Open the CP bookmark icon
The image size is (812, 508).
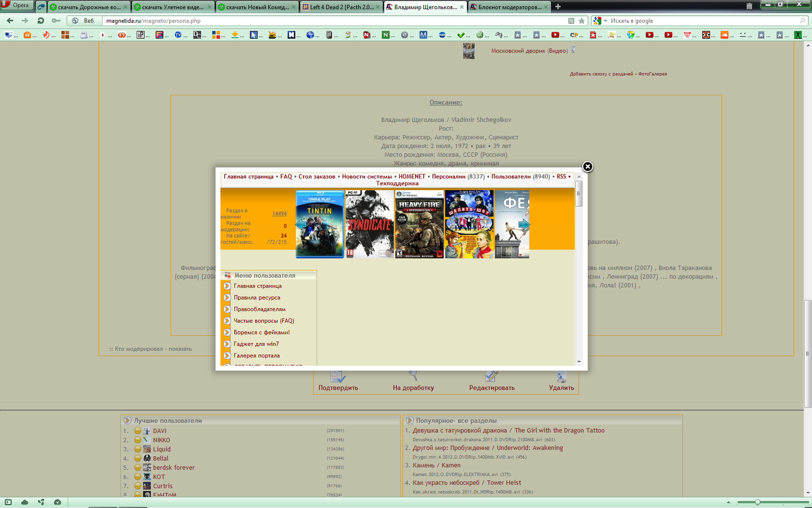coord(574,35)
